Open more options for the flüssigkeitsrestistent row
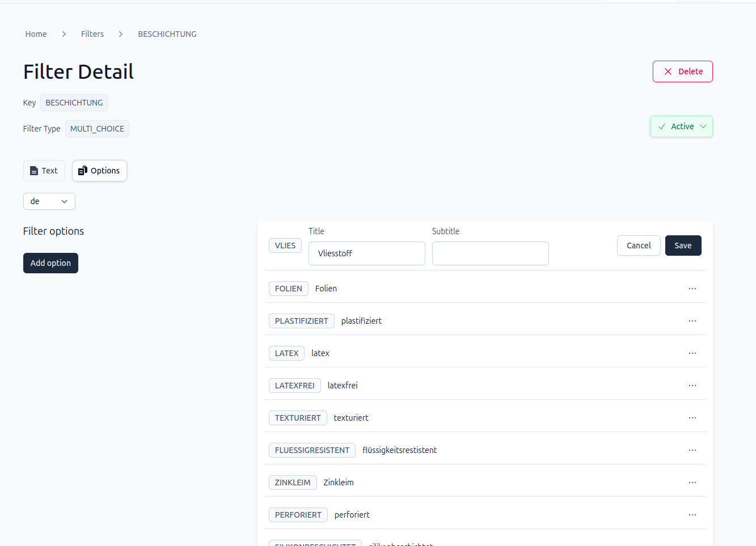Screen dimensions: 756x546 [x=692, y=450]
